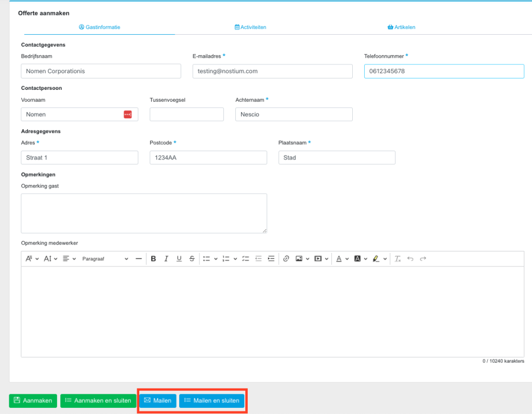Open the Artikelen tab
This screenshot has width=532, height=414.
401,27
